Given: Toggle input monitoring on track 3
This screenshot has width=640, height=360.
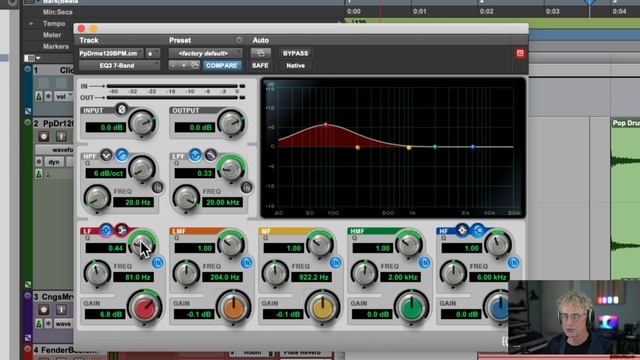Looking at the screenshot, I should coord(61,309).
